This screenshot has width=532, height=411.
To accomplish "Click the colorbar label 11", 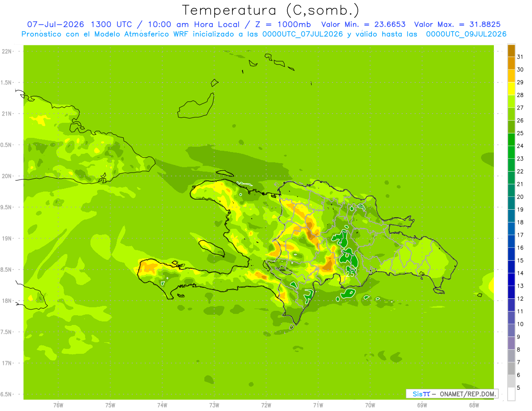I will 520,311.
